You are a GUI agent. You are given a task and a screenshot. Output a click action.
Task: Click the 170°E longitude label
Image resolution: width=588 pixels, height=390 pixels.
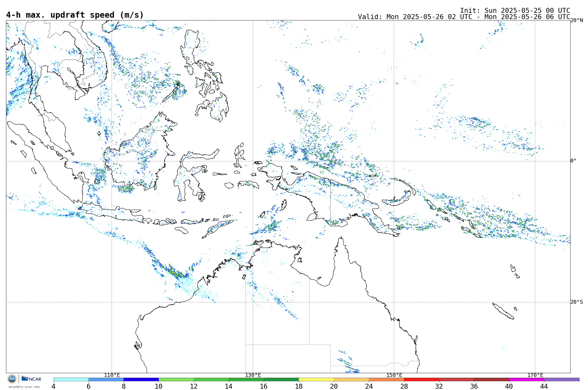click(535, 375)
